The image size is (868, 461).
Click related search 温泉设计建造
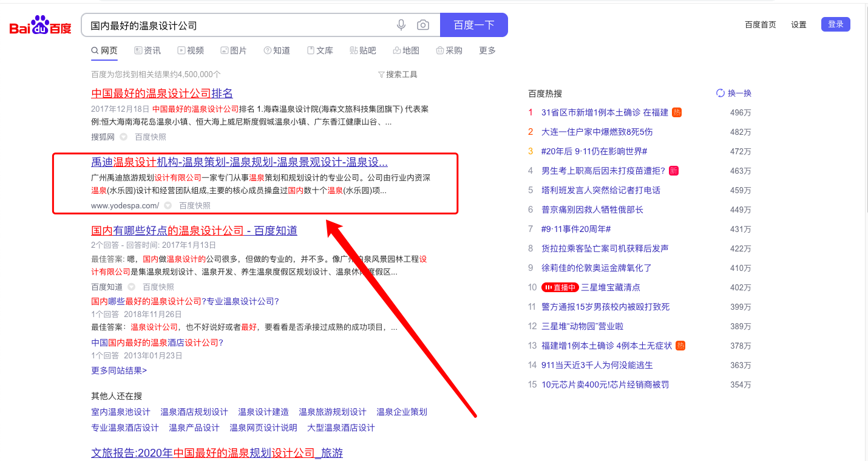click(x=263, y=412)
